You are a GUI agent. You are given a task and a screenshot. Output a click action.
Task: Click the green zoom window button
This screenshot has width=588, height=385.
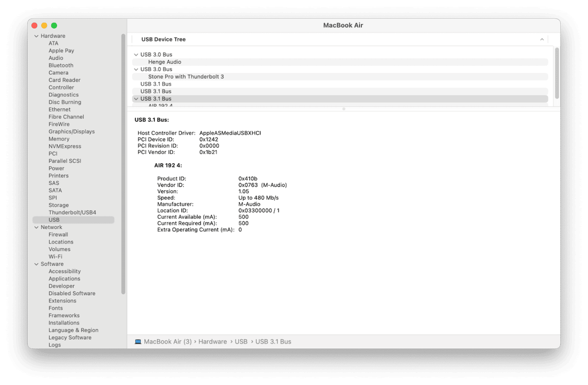point(54,26)
